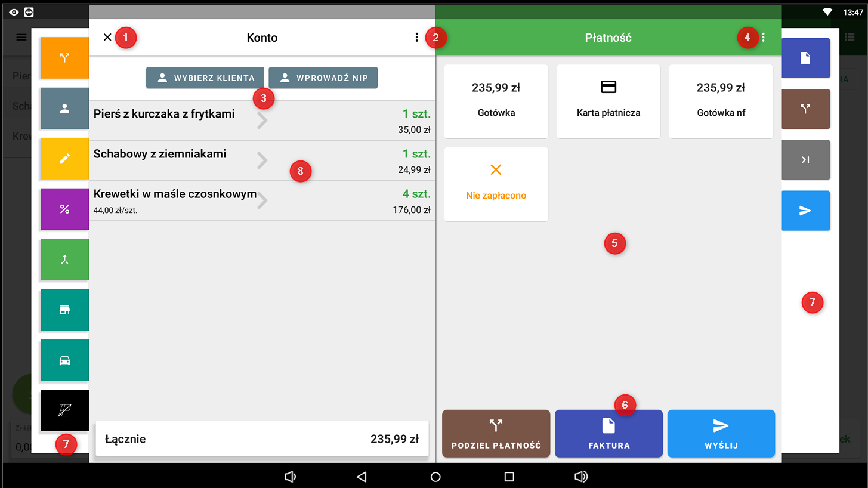Tap the Podziel płatność button
Viewport: 868px width, 488px height.
(x=496, y=434)
